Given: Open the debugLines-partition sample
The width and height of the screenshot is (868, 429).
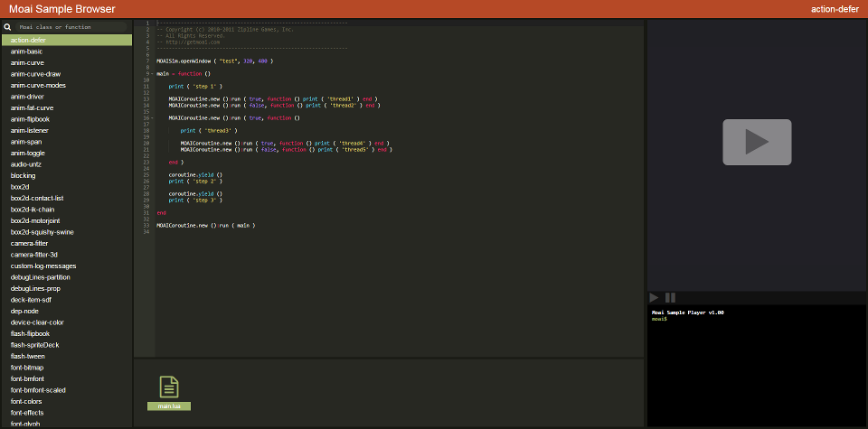Looking at the screenshot, I should (67, 277).
